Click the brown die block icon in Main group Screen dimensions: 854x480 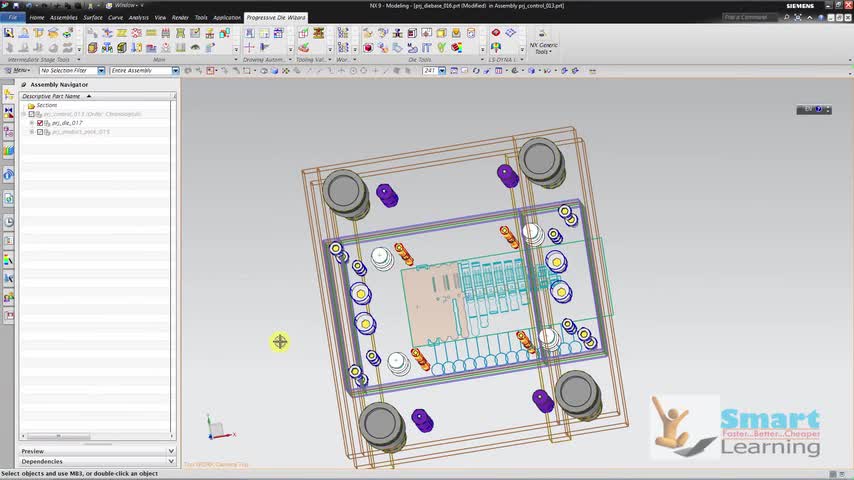point(93,48)
